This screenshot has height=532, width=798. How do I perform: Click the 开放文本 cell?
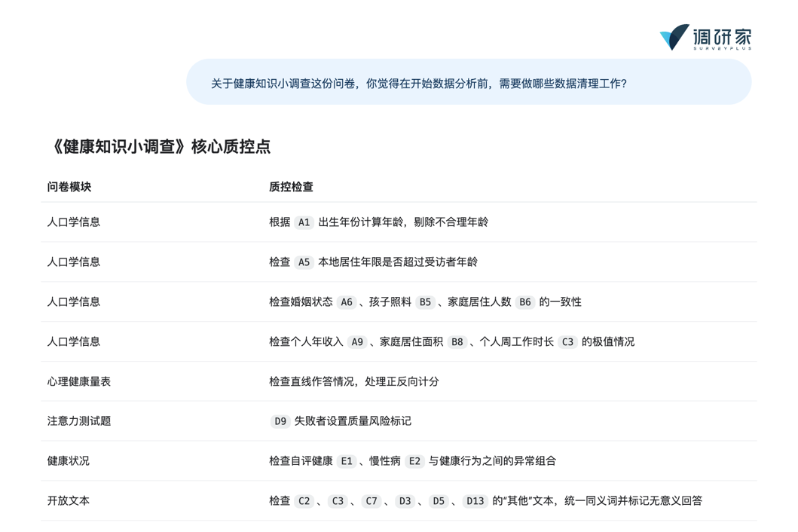click(x=69, y=501)
